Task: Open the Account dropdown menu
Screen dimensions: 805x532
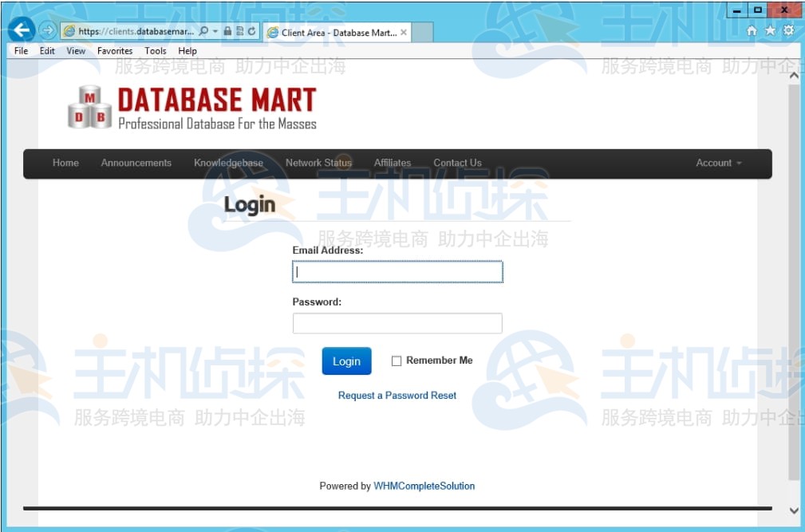Action: (x=716, y=163)
